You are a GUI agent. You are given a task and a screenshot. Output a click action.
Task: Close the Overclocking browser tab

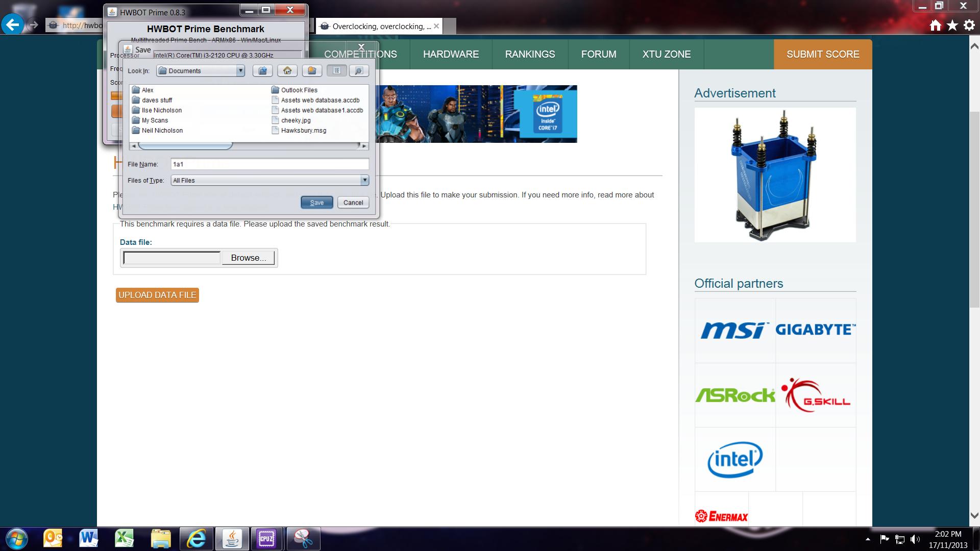(436, 26)
